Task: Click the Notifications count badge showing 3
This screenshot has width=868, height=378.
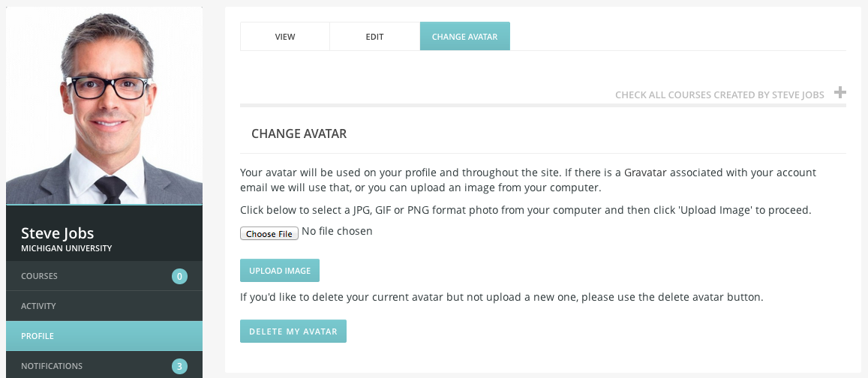Action: point(179,367)
